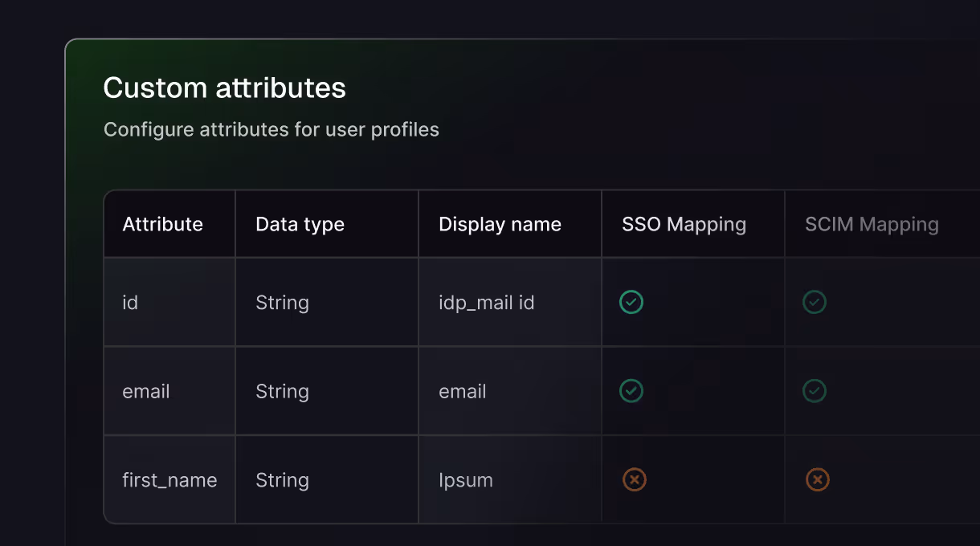Click SCIM Mapping checkmark for email row
This screenshot has width=980, height=546.
point(815,391)
